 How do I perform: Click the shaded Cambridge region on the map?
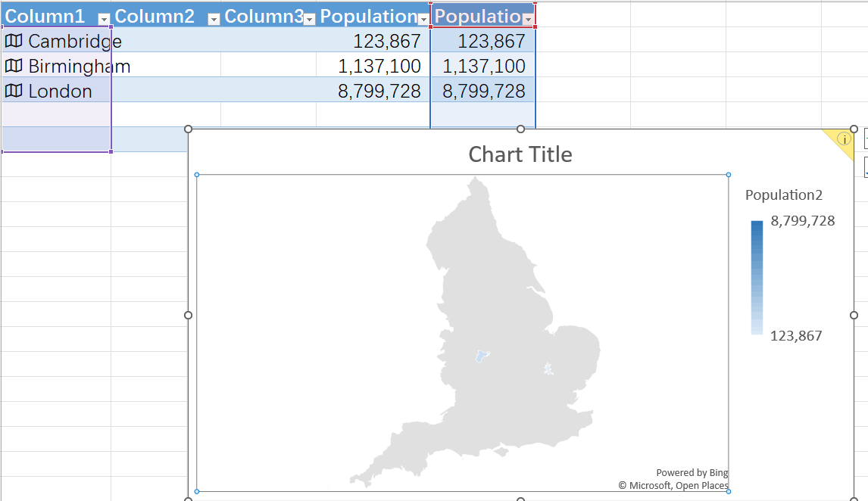pyautogui.click(x=548, y=369)
